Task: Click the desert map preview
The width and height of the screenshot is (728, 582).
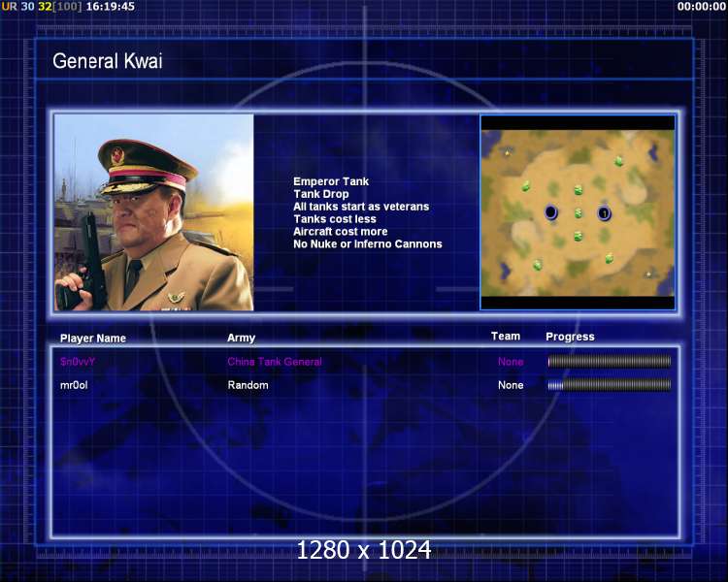Action: click(578, 213)
